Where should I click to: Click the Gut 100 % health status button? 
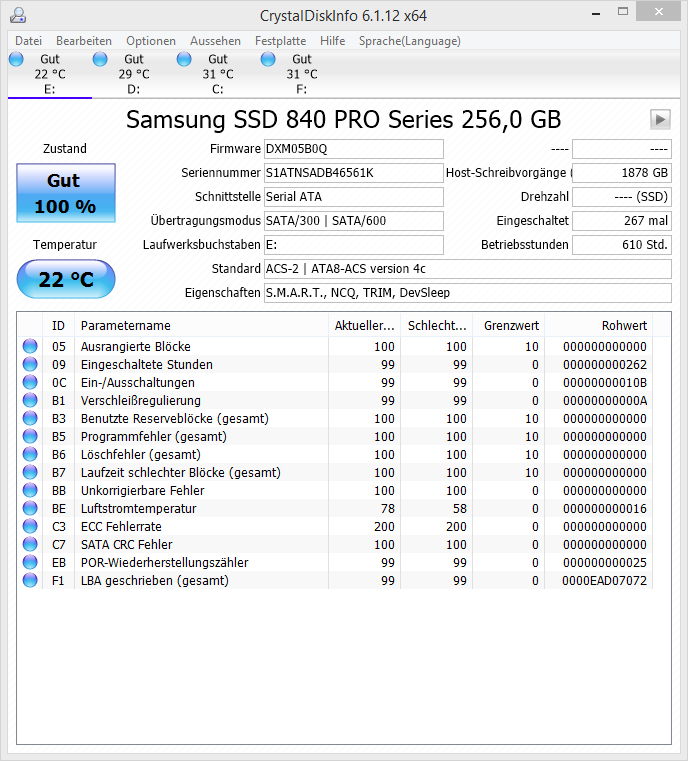point(66,193)
